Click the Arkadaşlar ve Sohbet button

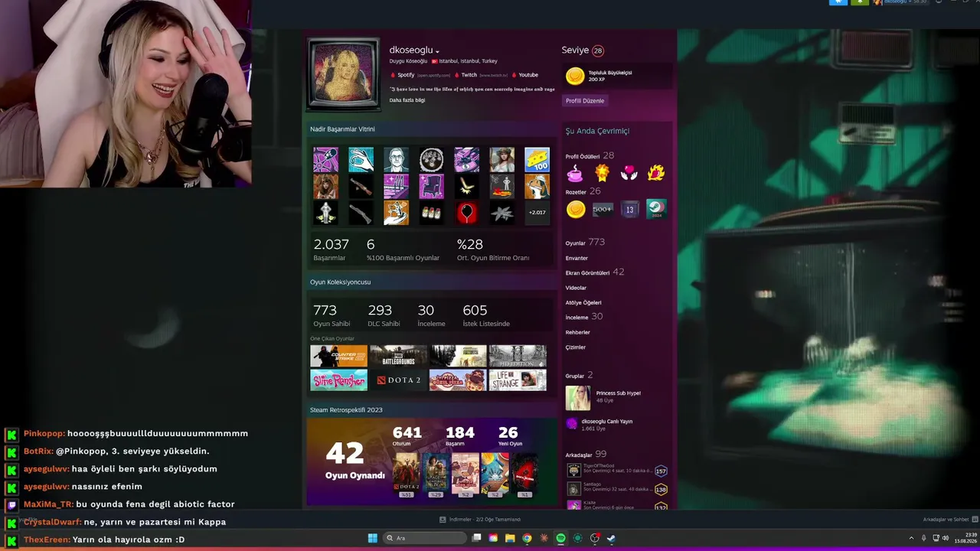(x=946, y=520)
